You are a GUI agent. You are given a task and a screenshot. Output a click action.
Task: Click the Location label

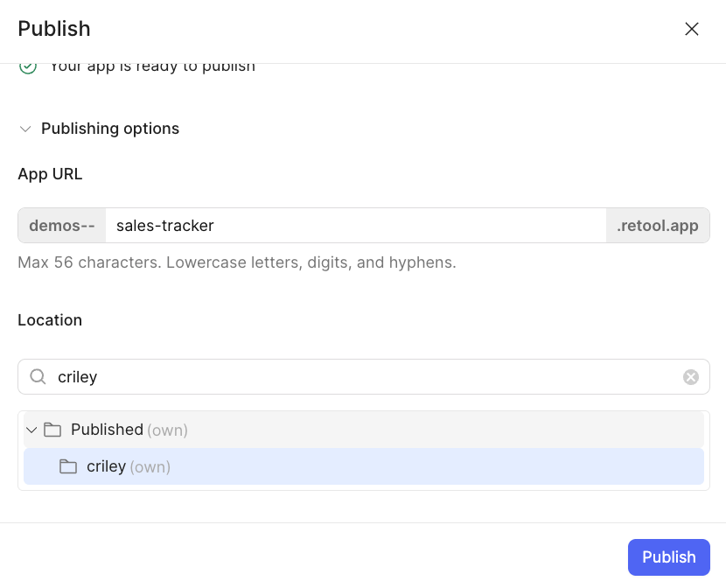[50, 320]
